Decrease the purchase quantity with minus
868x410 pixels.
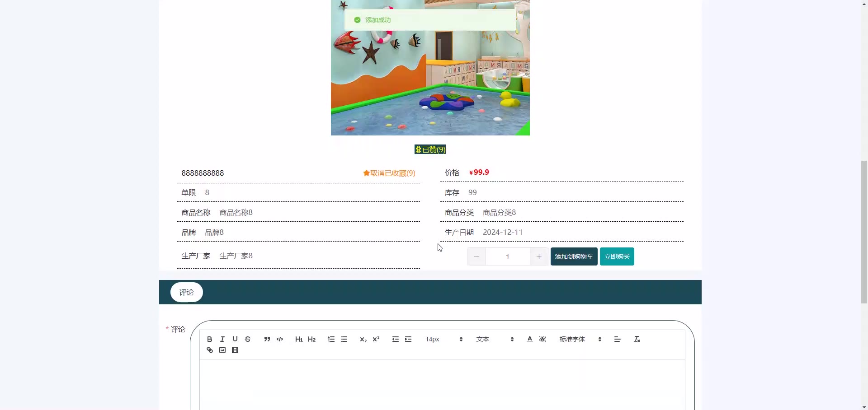pyautogui.click(x=476, y=256)
